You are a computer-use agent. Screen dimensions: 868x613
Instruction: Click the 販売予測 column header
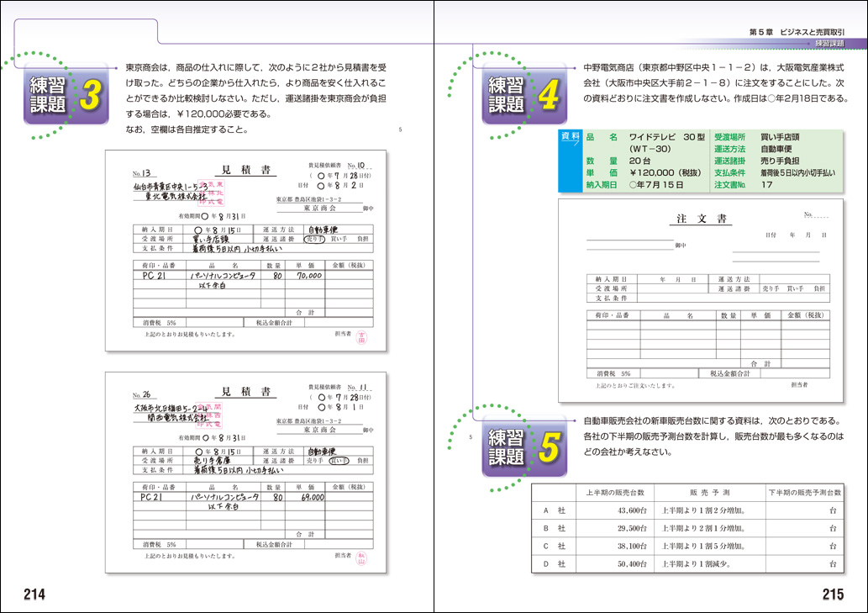pyautogui.click(x=710, y=492)
